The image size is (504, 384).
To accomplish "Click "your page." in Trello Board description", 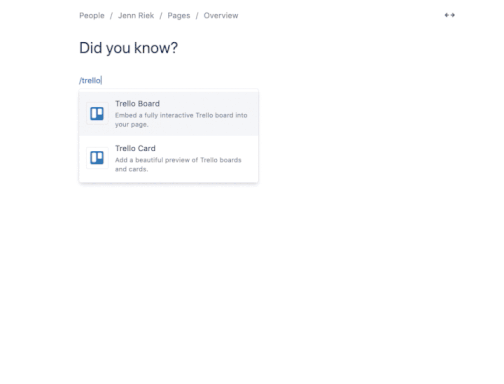I will (x=132, y=125).
